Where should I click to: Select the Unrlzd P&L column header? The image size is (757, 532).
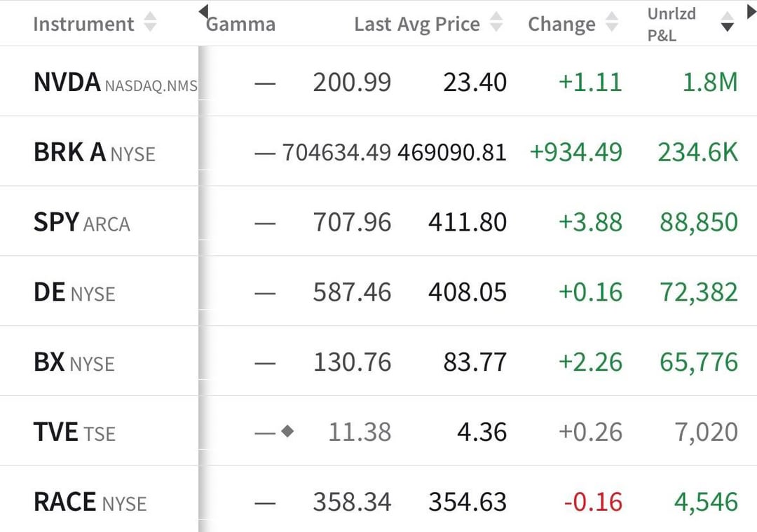tap(671, 24)
